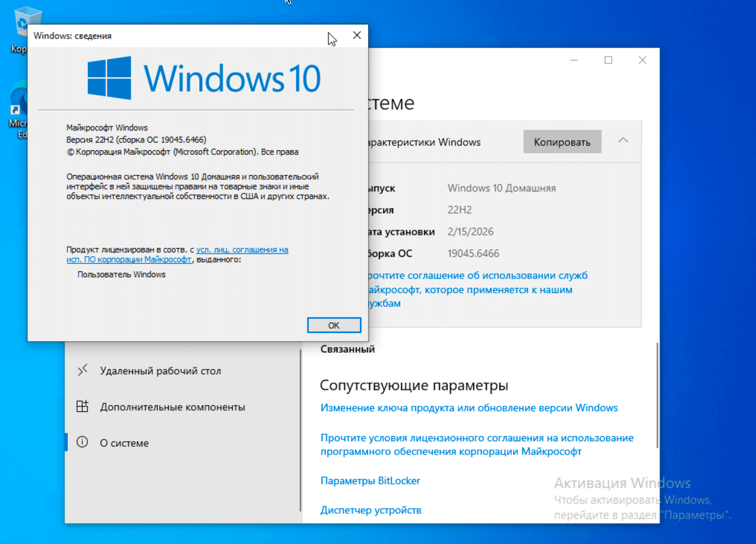
Task: Click the OK button in the winver dialog
Action: tap(334, 325)
